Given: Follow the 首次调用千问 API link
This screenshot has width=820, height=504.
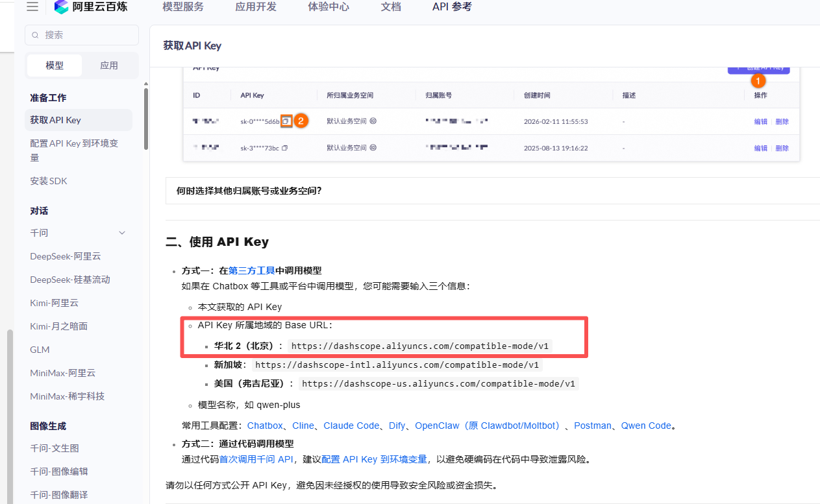Looking at the screenshot, I should [256, 459].
